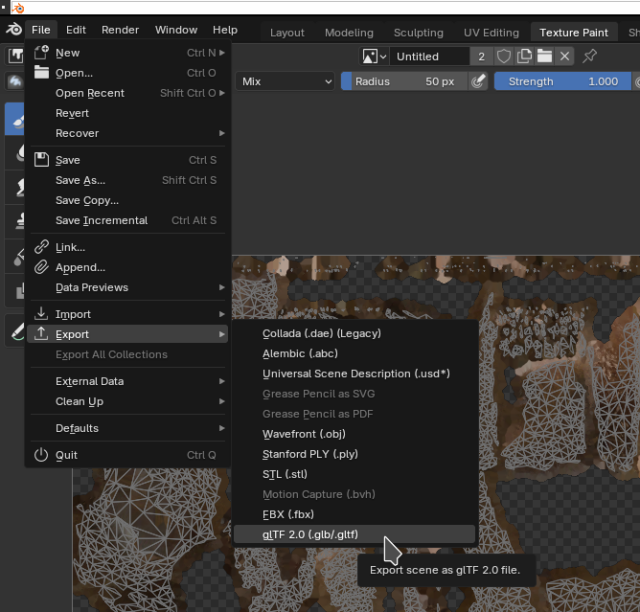Image resolution: width=640 pixels, height=612 pixels.
Task: Select Universal Scene Description export
Action: (354, 374)
